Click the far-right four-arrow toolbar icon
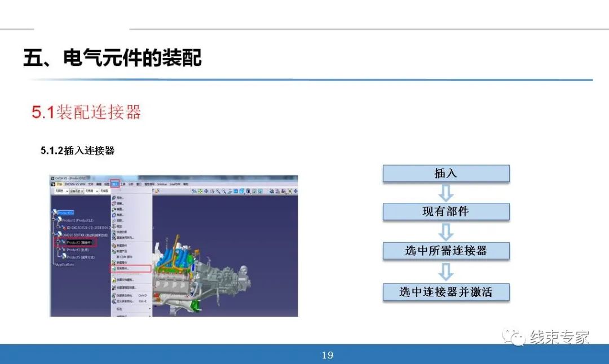 click(295, 191)
